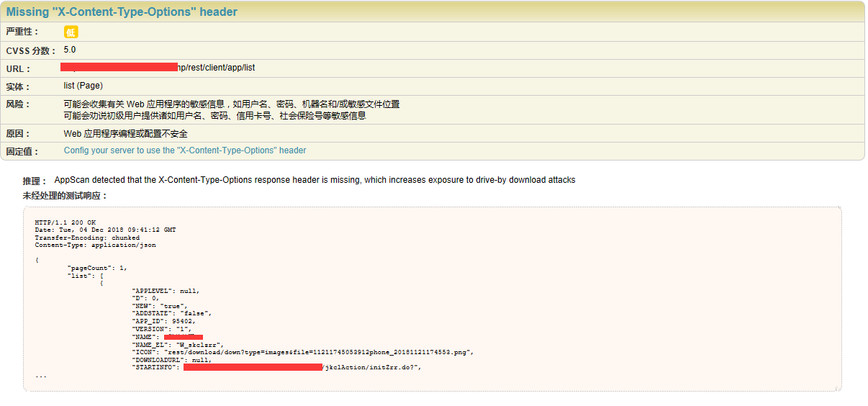Open the "Config your server" fix recommendation link

click(185, 150)
